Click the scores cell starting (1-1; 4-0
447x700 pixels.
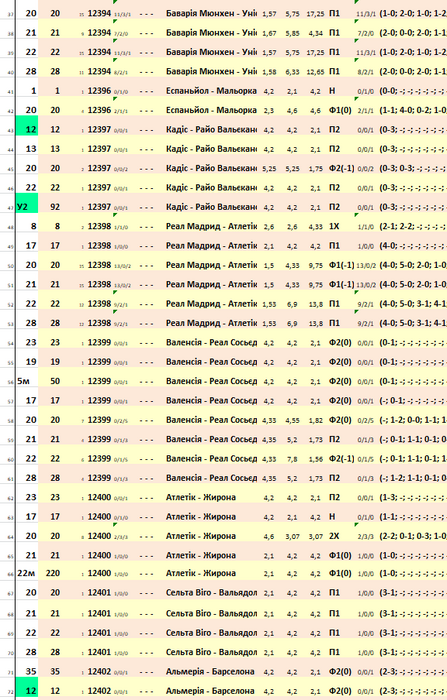tap(413, 110)
